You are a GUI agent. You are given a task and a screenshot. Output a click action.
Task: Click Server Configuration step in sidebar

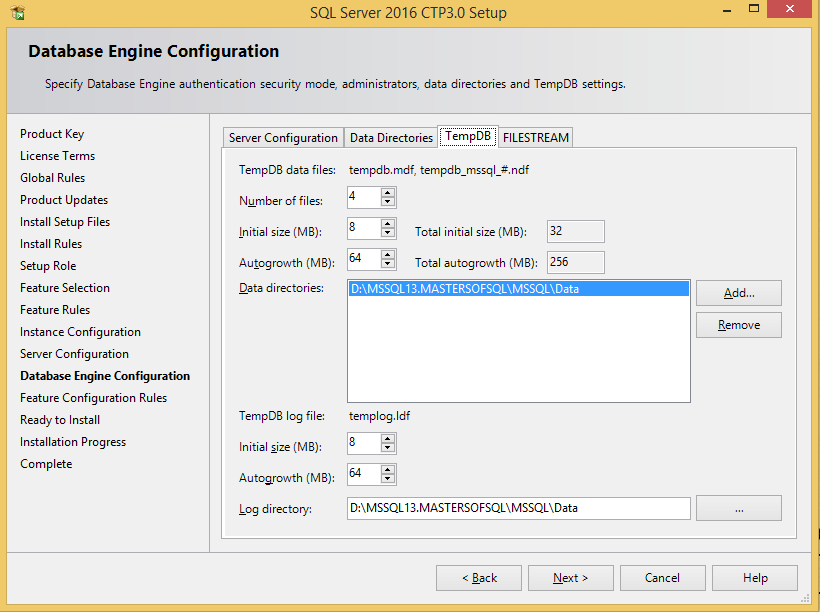coord(74,354)
